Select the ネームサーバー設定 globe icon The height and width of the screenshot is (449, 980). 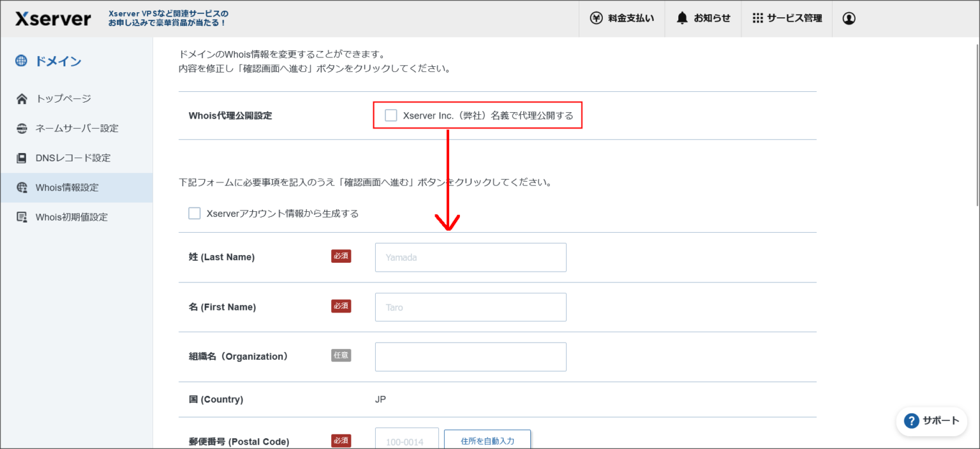tap(22, 128)
